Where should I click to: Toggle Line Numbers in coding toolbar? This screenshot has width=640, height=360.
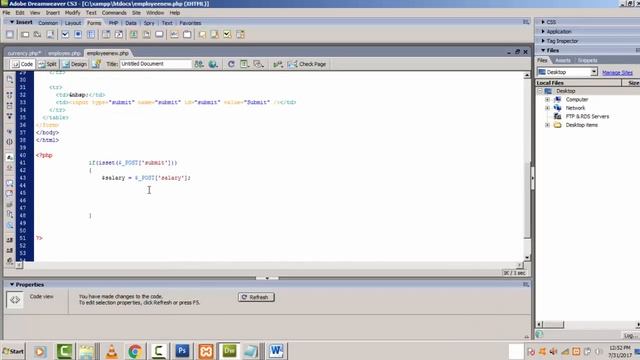click(x=10, y=157)
